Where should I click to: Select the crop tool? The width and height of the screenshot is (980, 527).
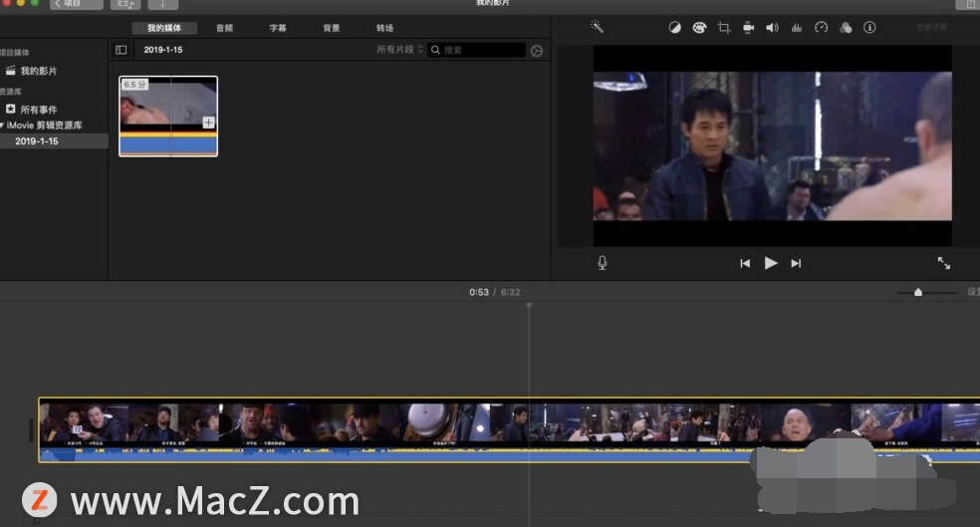724,28
